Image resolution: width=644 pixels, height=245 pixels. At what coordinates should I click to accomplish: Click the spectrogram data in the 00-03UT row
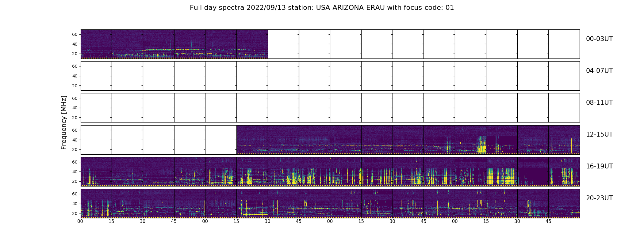pos(174,44)
